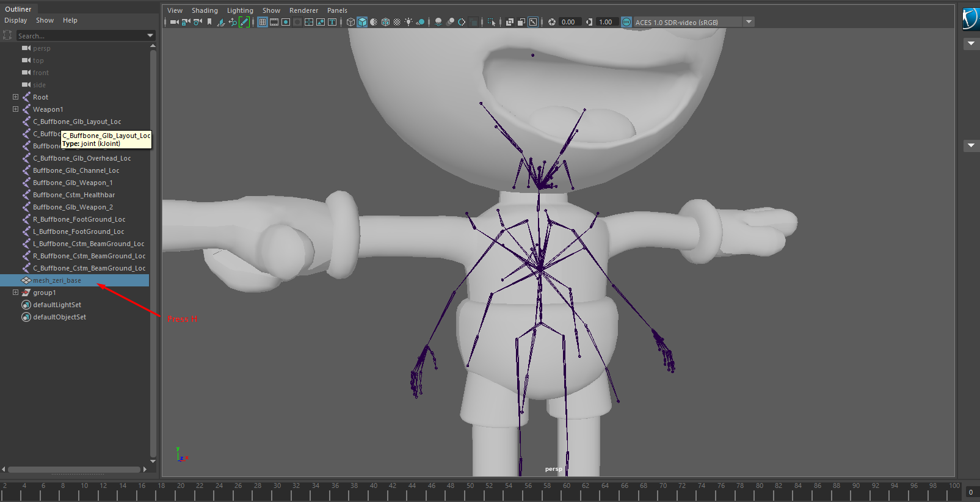Open the upper collapse arrow on right sidebar
This screenshot has width=980, height=502.
click(971, 44)
